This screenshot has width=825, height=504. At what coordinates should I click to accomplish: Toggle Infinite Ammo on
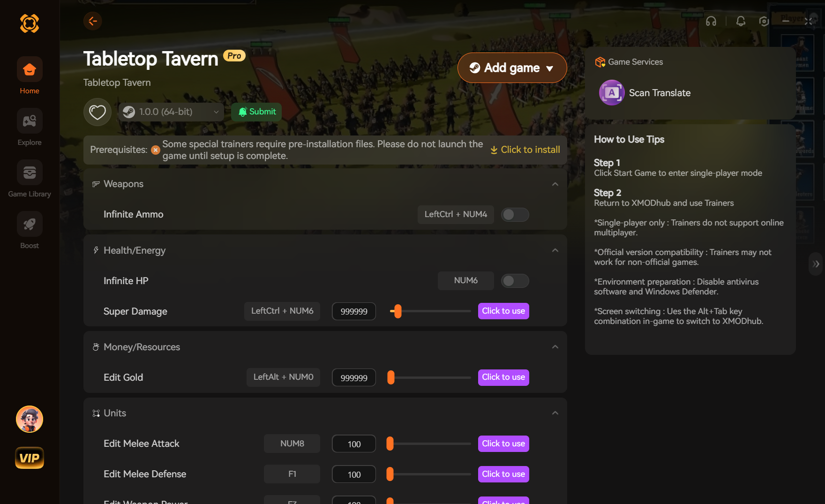click(x=515, y=215)
